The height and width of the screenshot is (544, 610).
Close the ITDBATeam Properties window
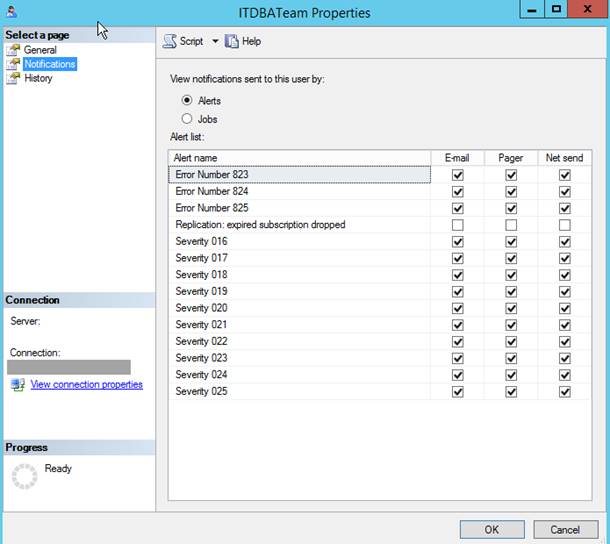click(587, 9)
